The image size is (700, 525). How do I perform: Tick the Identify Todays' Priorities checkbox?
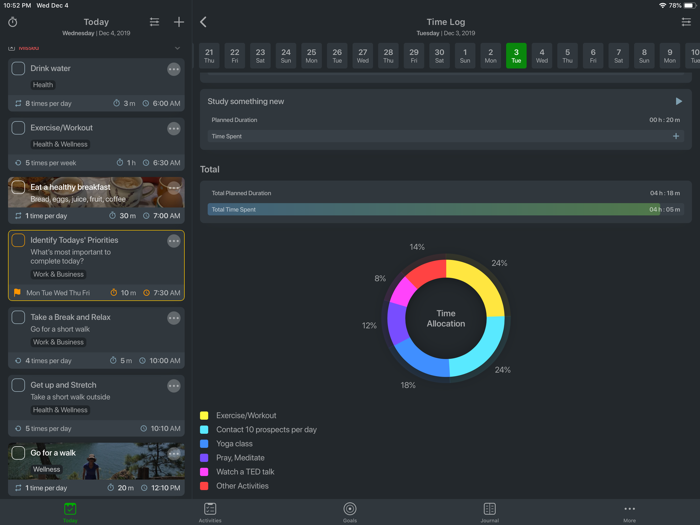click(x=18, y=241)
